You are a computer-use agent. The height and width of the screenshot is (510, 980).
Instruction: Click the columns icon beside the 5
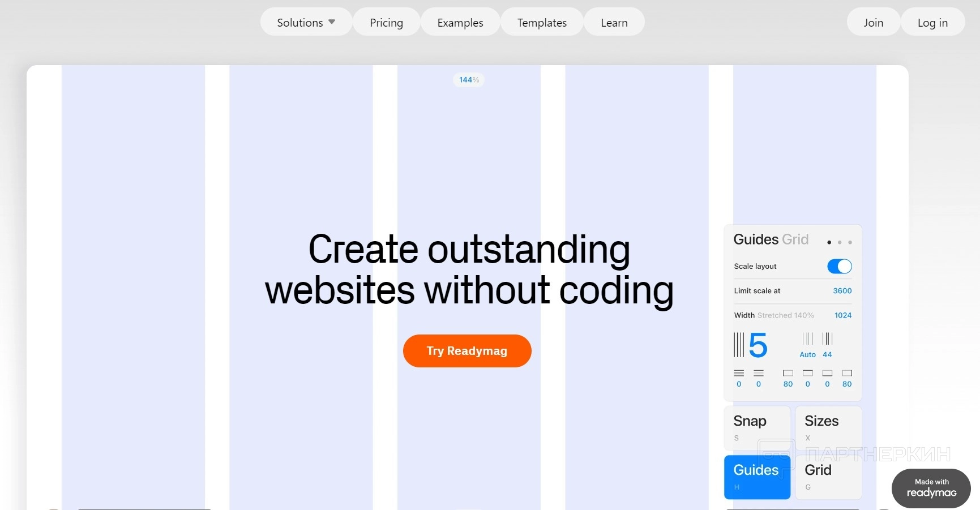[739, 345]
